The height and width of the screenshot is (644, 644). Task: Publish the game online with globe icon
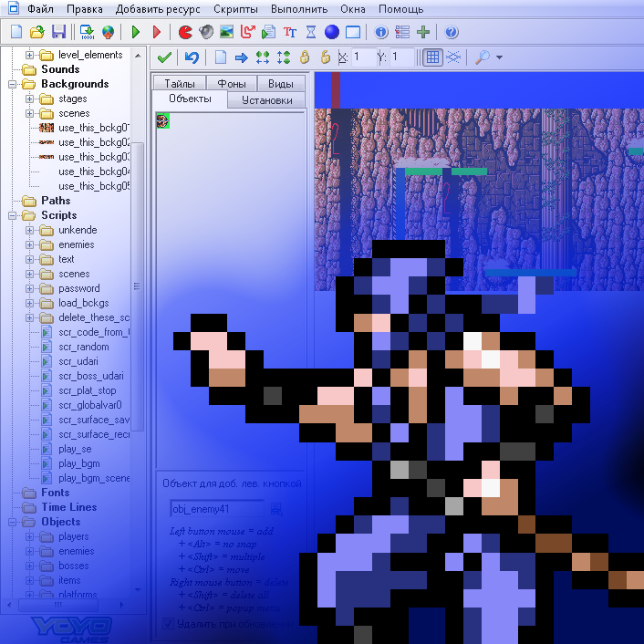point(108,32)
